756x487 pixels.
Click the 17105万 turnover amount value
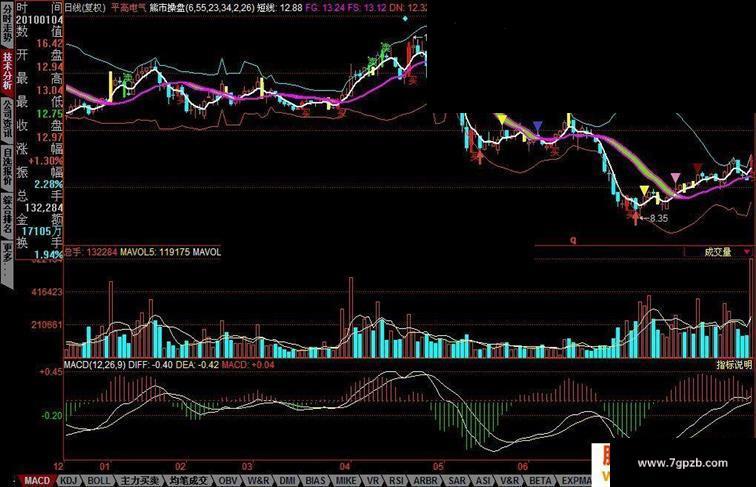pyautogui.click(x=42, y=231)
